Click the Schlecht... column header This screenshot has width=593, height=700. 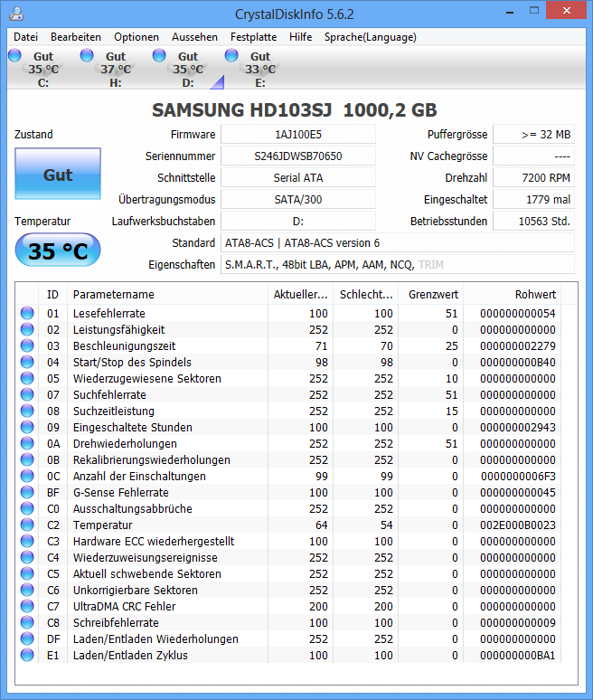pos(366,294)
